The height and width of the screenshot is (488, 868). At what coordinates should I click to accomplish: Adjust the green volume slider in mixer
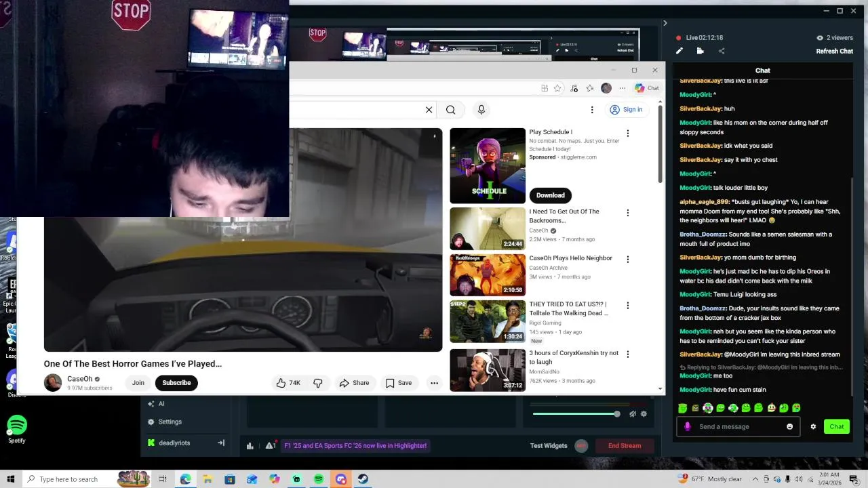[574, 413]
